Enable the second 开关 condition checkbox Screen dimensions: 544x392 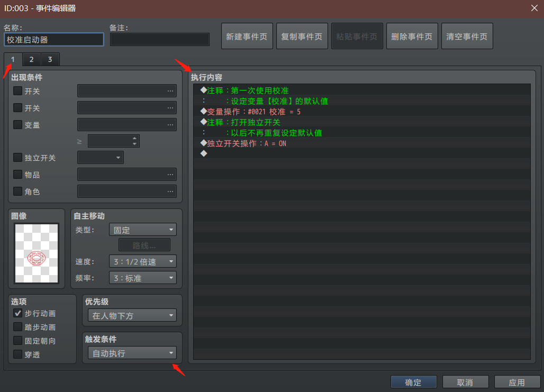(17, 108)
